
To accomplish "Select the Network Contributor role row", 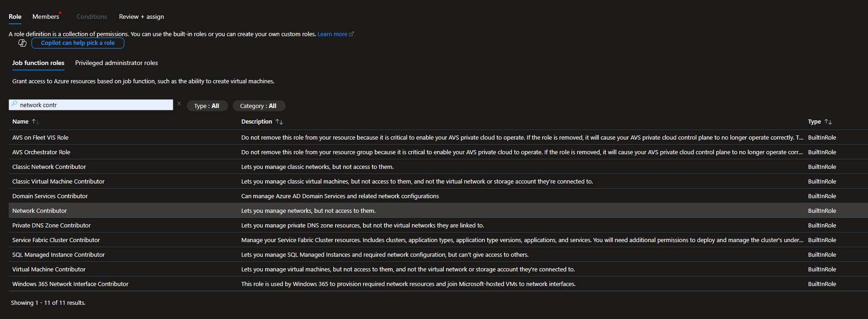I will [40, 211].
